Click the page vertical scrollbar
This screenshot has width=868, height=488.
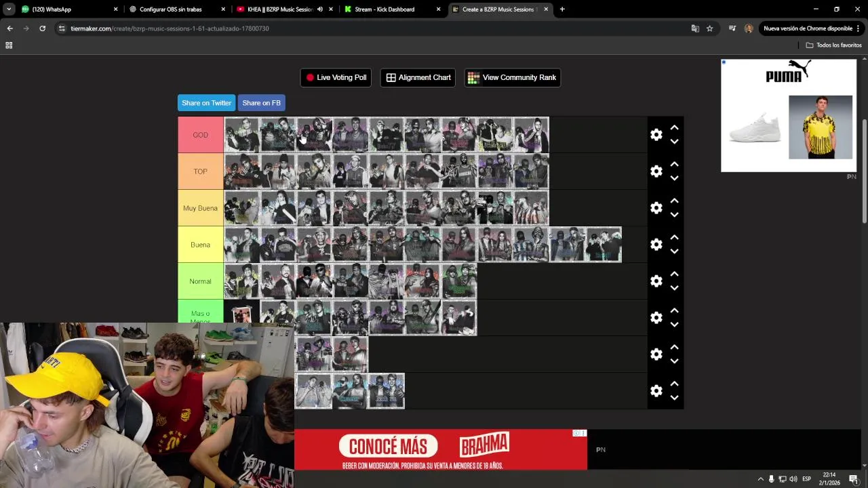[x=864, y=171]
